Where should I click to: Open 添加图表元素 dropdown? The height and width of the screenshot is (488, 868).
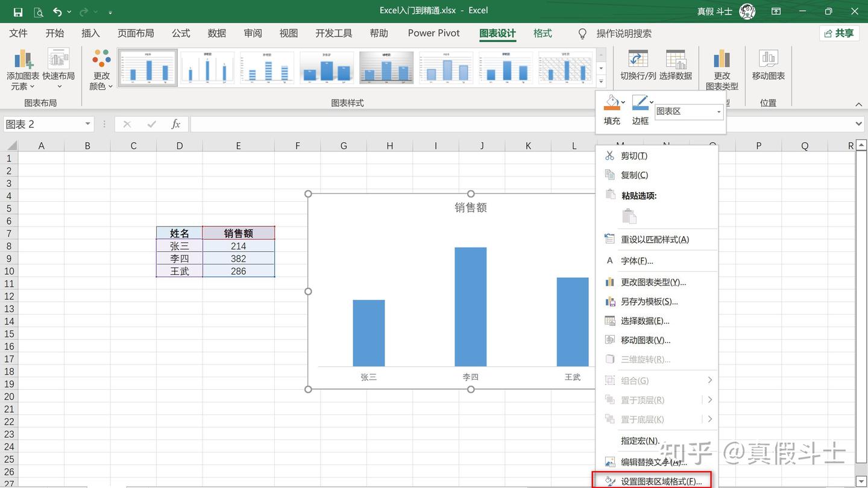[23, 70]
